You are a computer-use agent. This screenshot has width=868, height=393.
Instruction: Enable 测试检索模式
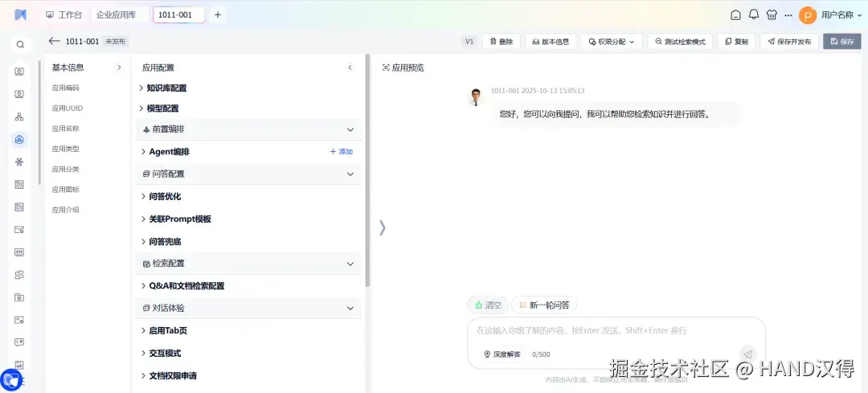coord(680,42)
